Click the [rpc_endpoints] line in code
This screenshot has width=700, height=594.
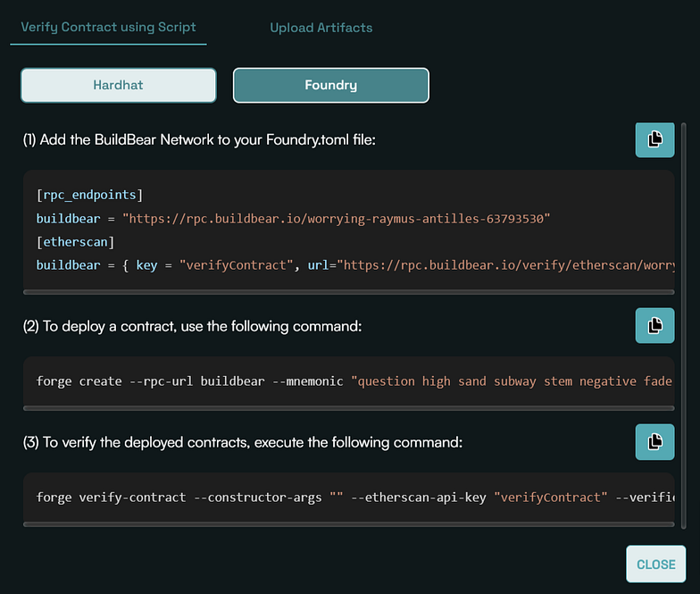pos(89,195)
